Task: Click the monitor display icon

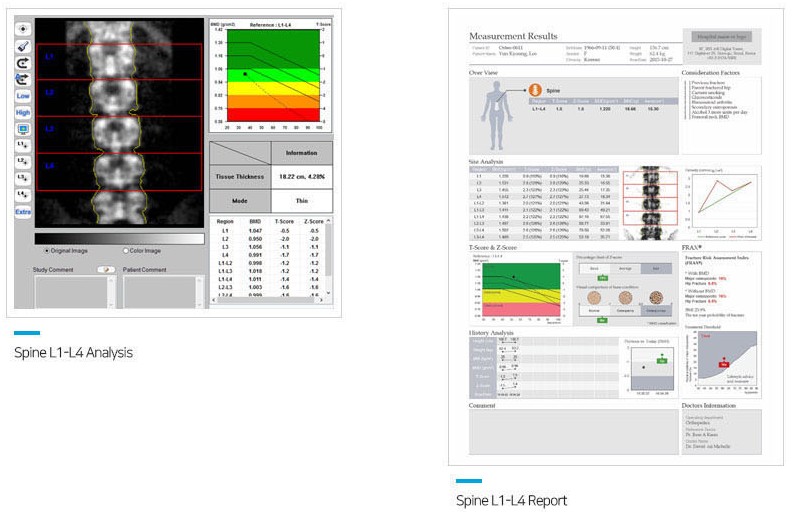Action: tap(23, 129)
